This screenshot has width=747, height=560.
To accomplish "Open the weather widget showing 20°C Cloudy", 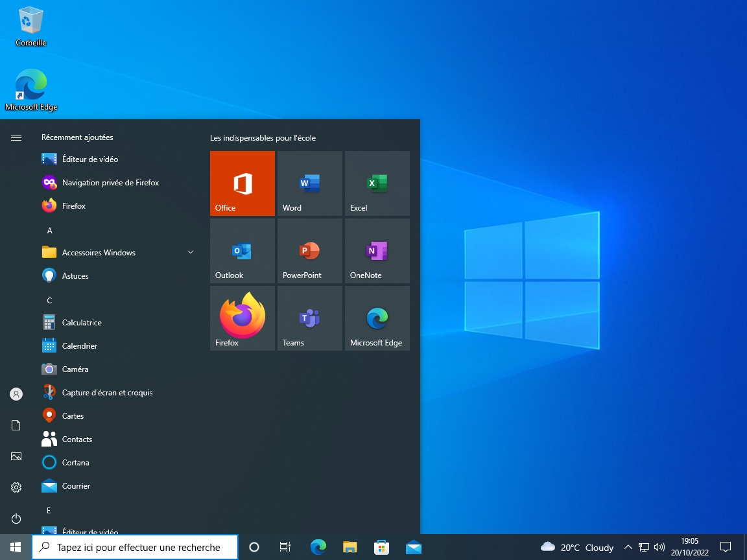I will point(577,547).
